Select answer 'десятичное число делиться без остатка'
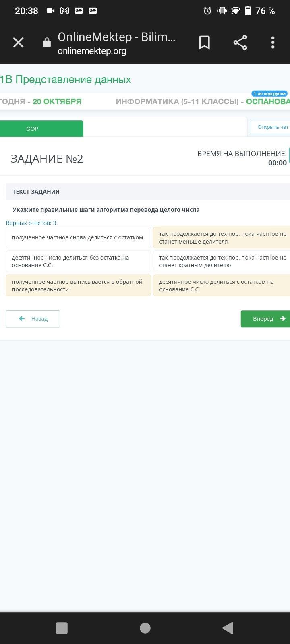 pyautogui.click(x=78, y=261)
